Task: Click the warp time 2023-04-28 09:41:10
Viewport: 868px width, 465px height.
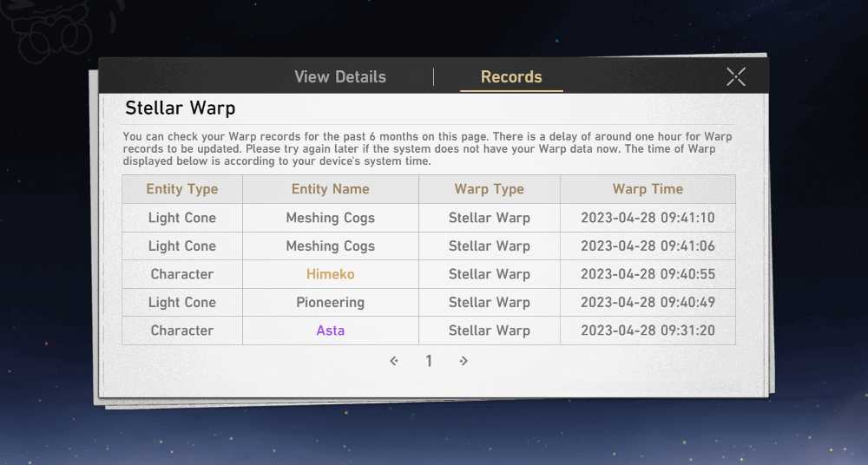Action: (x=648, y=218)
